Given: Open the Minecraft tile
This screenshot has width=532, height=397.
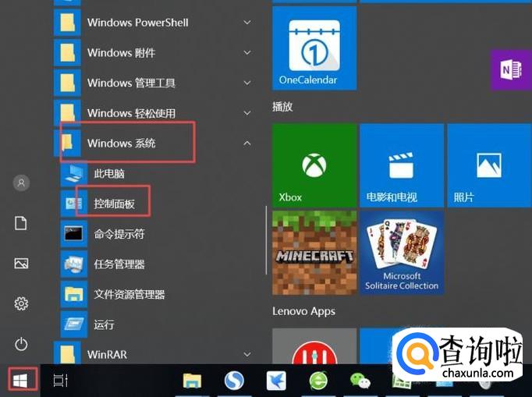Looking at the screenshot, I should [314, 253].
